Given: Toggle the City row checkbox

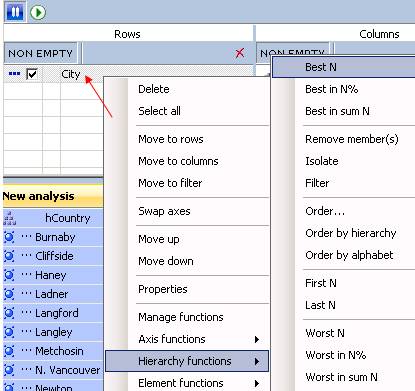Looking at the screenshot, I should (32, 74).
